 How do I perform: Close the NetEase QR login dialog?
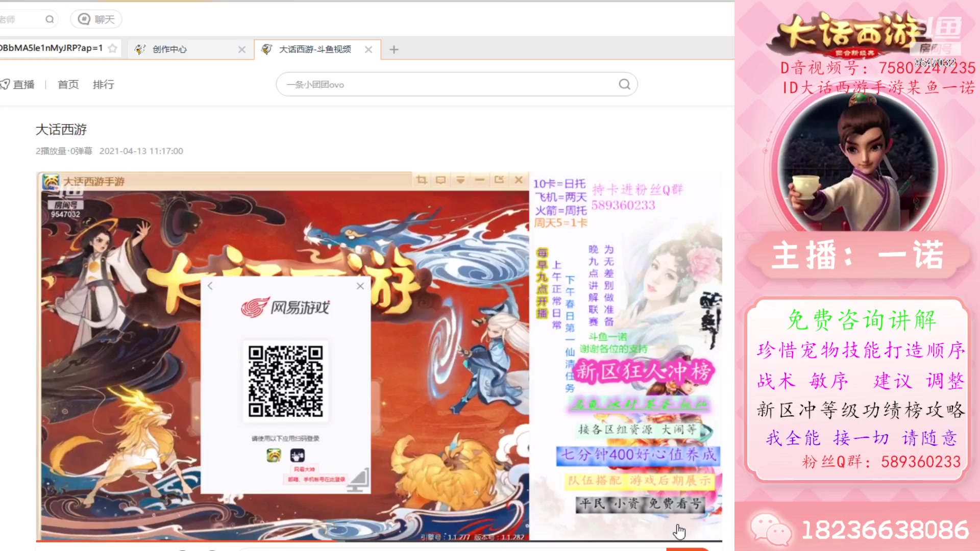[360, 286]
